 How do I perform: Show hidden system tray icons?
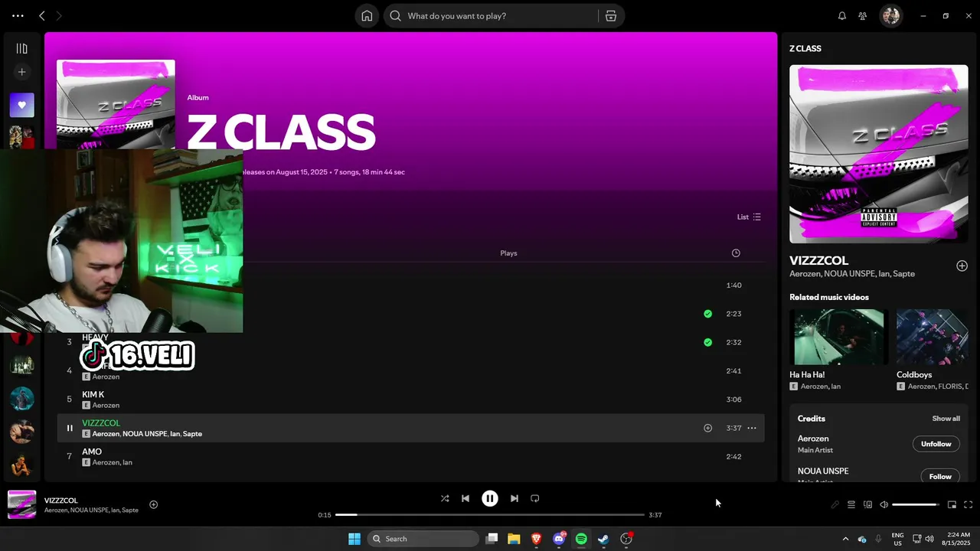(845, 539)
